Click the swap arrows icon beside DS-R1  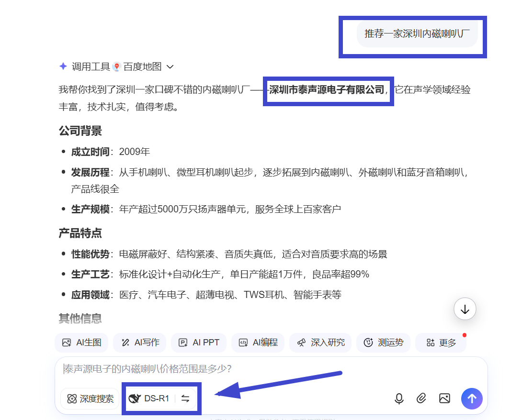click(185, 398)
